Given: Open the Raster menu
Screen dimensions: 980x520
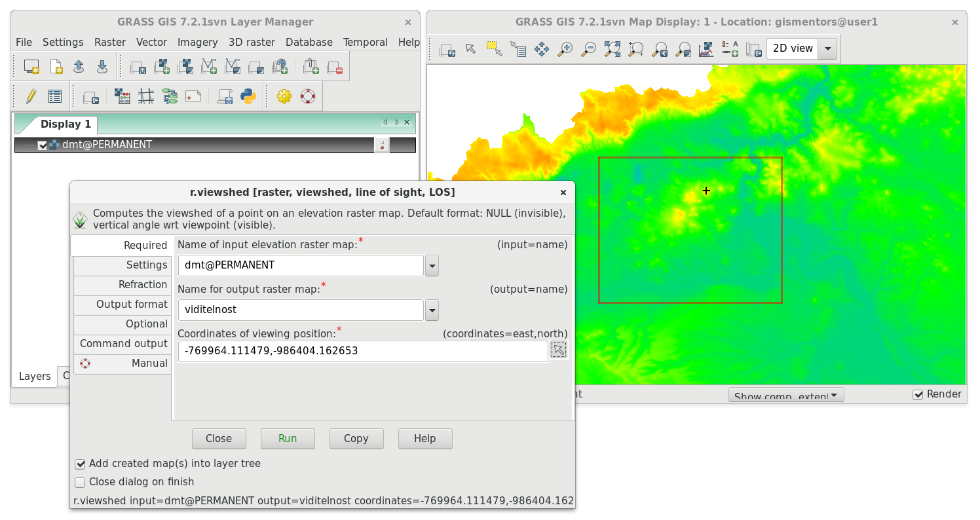Looking at the screenshot, I should (x=110, y=42).
